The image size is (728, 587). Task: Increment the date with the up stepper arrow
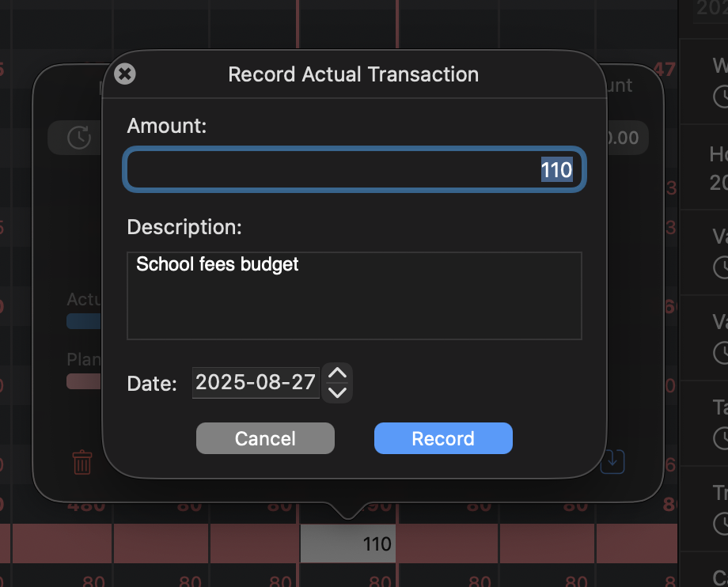338,373
